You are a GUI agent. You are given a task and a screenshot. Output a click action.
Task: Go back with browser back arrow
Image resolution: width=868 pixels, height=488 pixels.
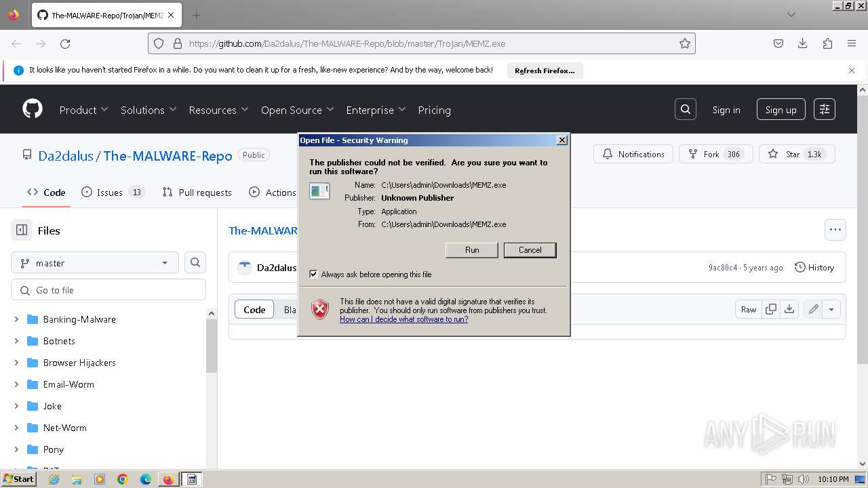pos(16,43)
